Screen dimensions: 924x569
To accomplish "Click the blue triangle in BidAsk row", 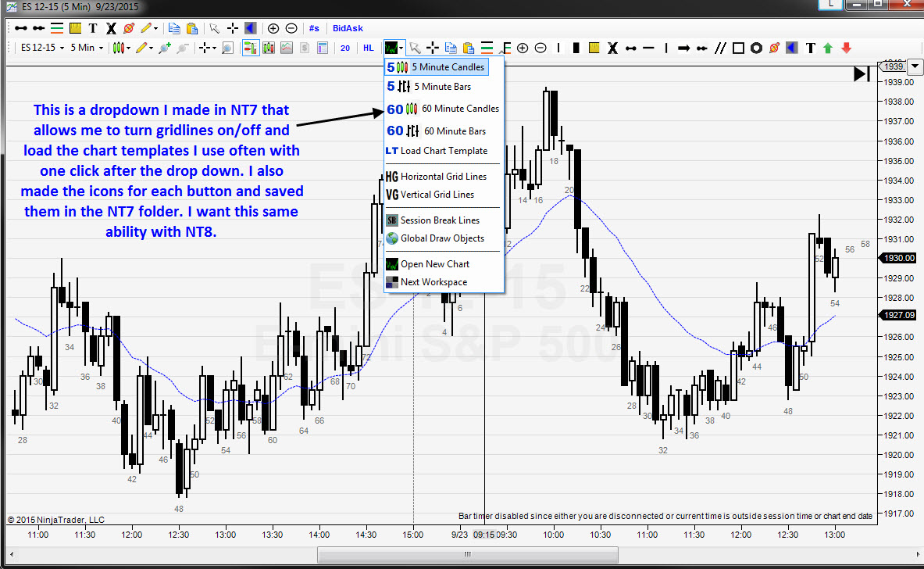I will [x=251, y=28].
